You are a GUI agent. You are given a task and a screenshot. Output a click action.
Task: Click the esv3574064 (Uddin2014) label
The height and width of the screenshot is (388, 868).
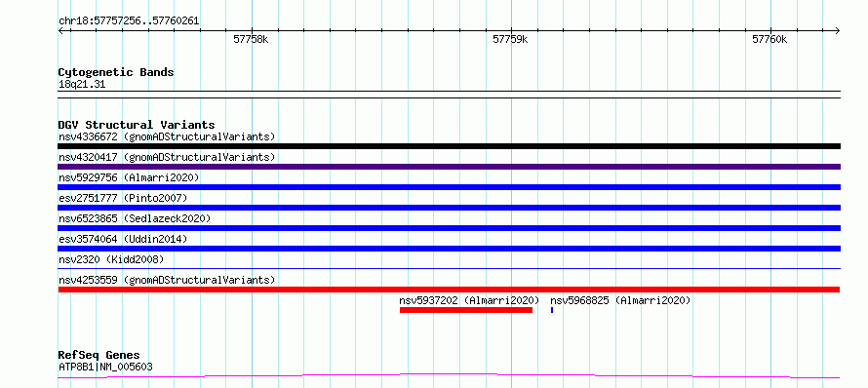(123, 239)
